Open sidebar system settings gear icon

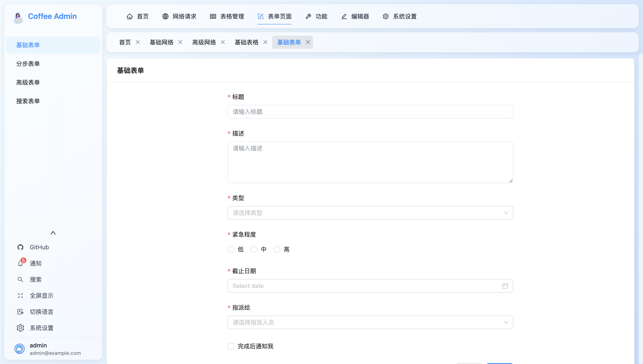pos(20,328)
